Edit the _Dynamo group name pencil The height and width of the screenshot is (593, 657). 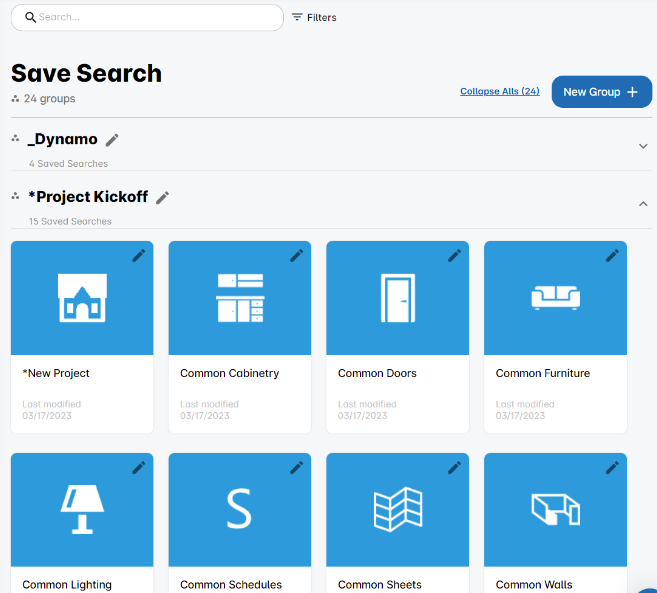tap(112, 140)
